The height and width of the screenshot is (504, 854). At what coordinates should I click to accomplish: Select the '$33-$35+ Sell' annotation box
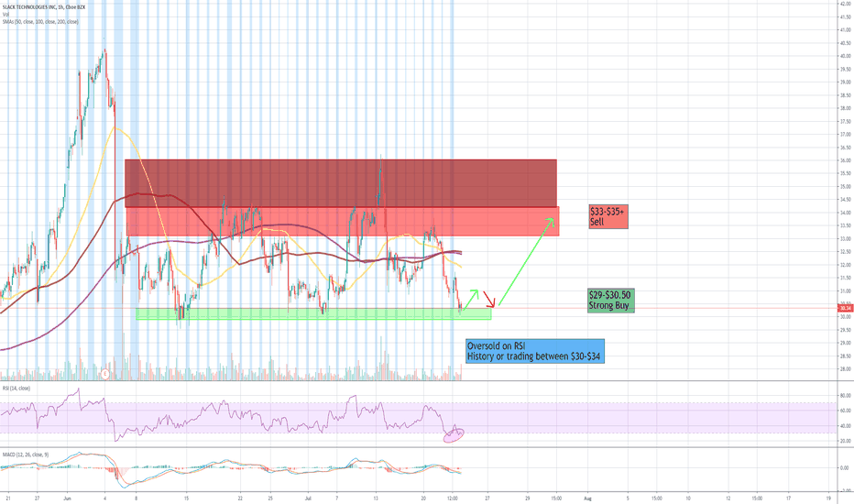(608, 216)
